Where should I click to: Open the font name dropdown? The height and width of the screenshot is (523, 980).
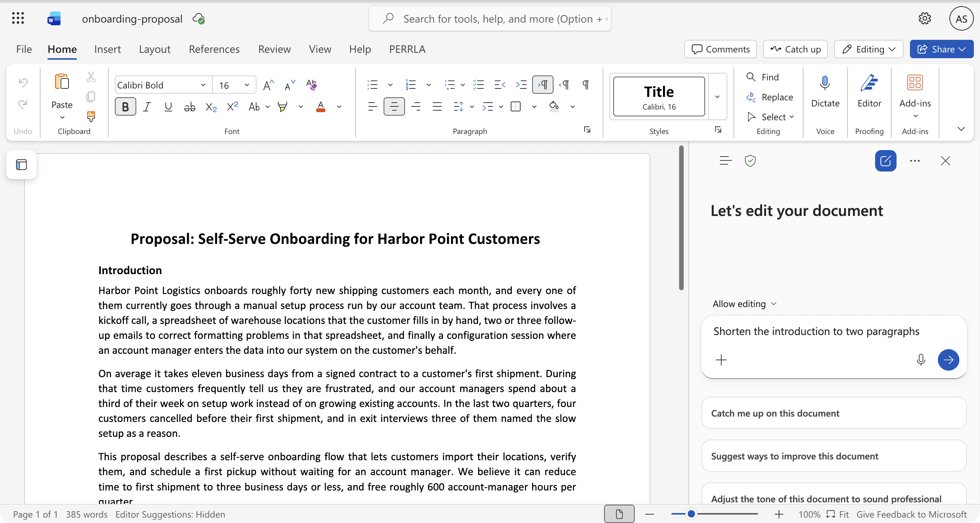point(203,85)
